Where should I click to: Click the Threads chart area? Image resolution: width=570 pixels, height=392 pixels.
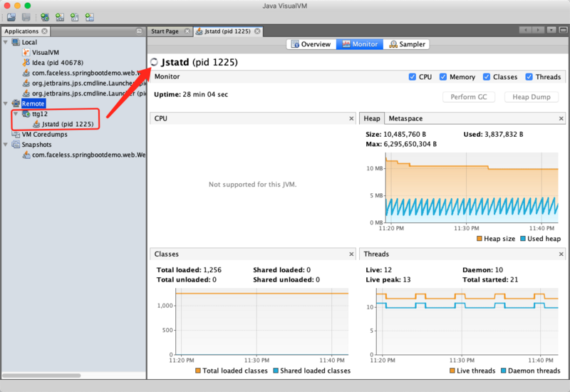click(467, 322)
